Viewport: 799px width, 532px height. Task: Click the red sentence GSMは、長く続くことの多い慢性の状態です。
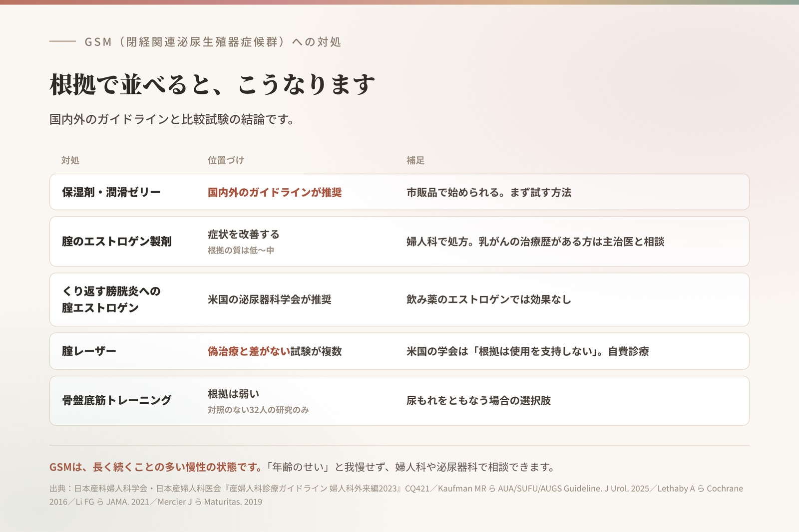156,467
